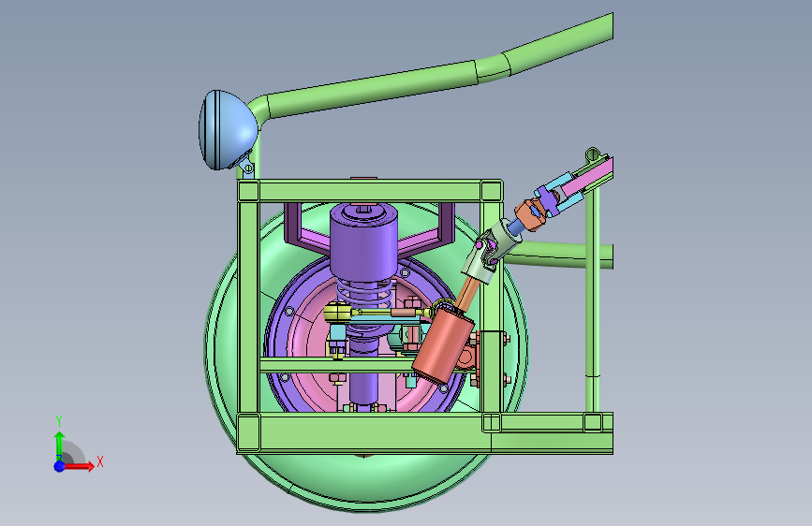Select the orange shaft coupling
Viewport: 812px width, 526px height.
(x=529, y=213)
